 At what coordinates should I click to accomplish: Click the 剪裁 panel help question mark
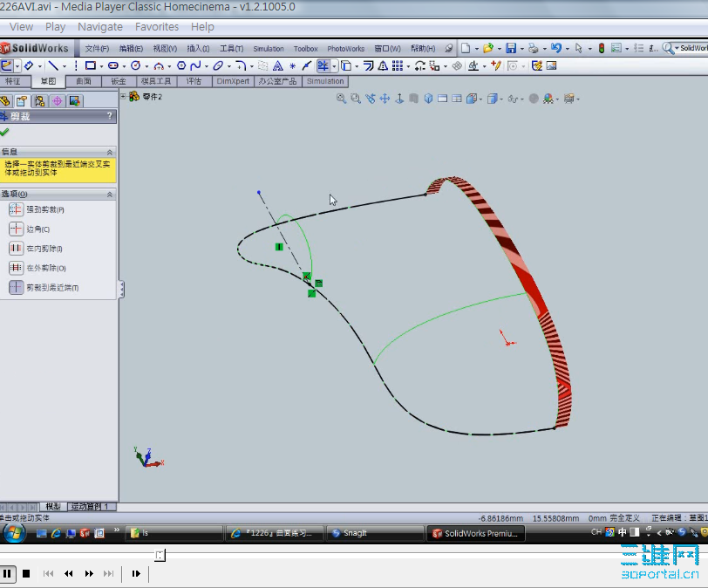pos(109,116)
